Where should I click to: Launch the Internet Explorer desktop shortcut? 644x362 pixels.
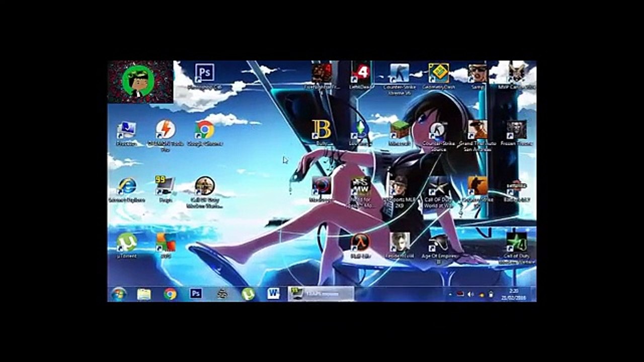click(x=126, y=190)
